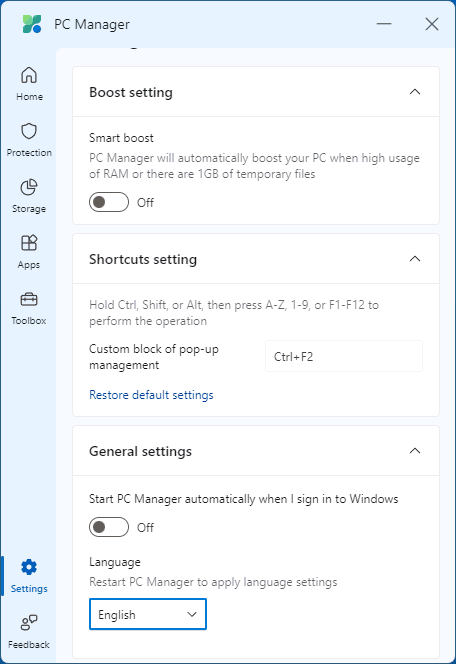Screen dimensions: 456x664
Task: Click the Storage label in sidebar
Action: pyautogui.click(x=29, y=209)
